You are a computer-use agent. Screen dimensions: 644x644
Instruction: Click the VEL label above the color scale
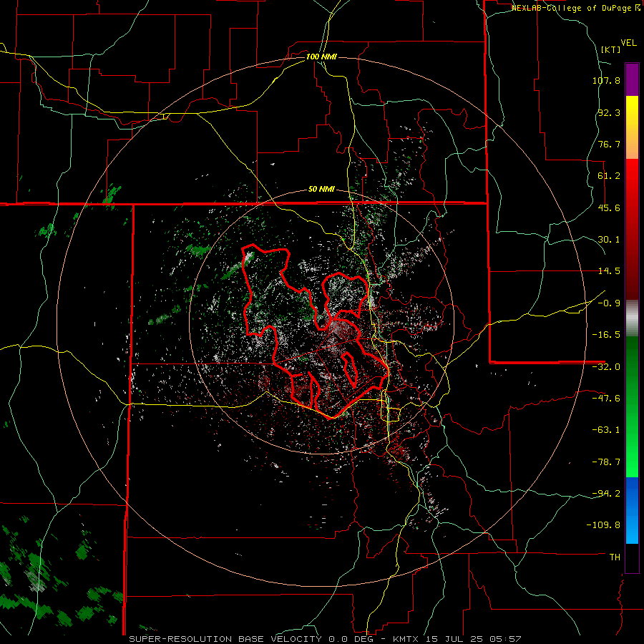(x=628, y=43)
